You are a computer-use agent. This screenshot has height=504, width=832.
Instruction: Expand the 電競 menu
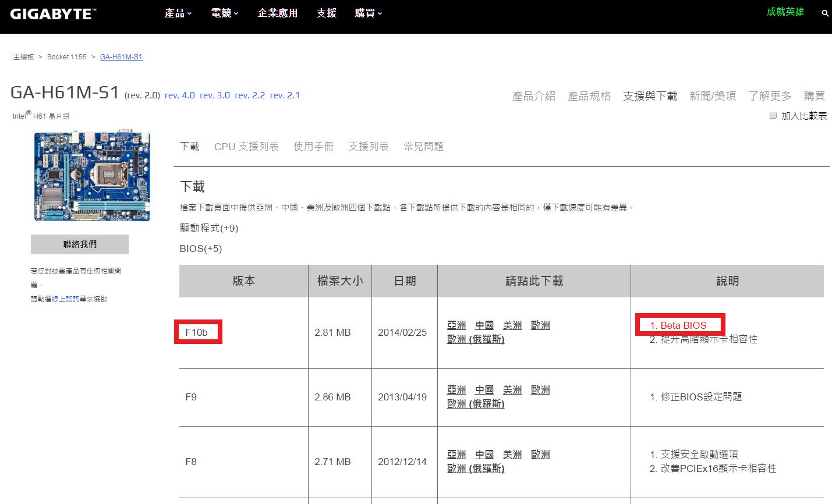(x=224, y=13)
